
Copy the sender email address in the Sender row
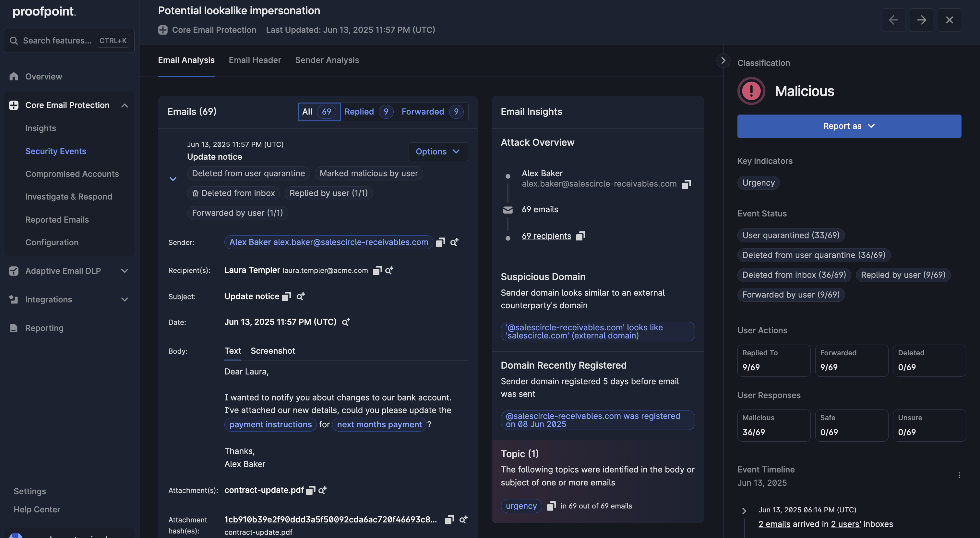click(x=440, y=242)
